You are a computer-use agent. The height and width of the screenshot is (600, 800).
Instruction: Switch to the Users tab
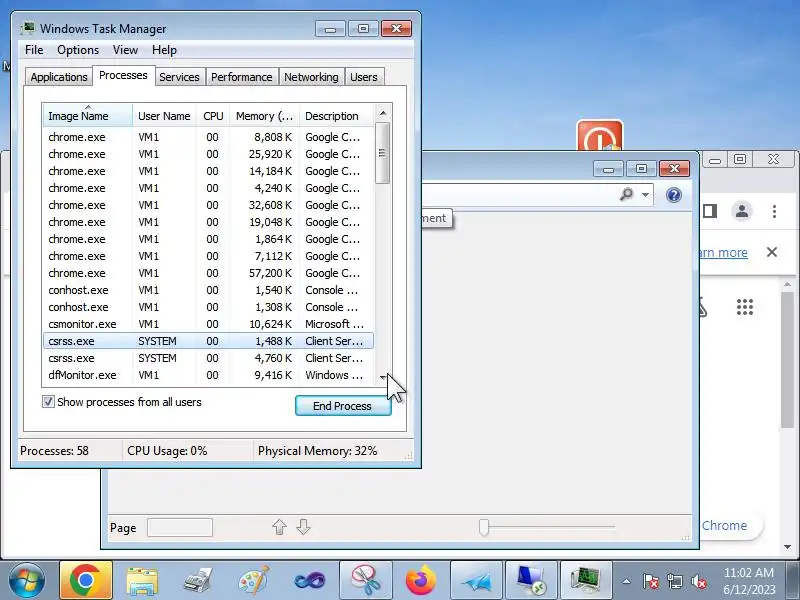364,77
